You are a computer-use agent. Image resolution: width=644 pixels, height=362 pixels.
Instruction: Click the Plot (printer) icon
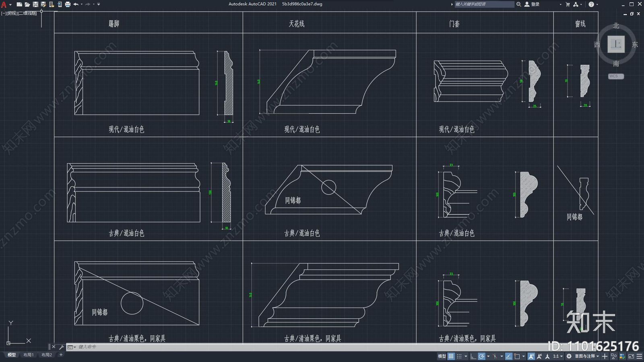[68, 4]
